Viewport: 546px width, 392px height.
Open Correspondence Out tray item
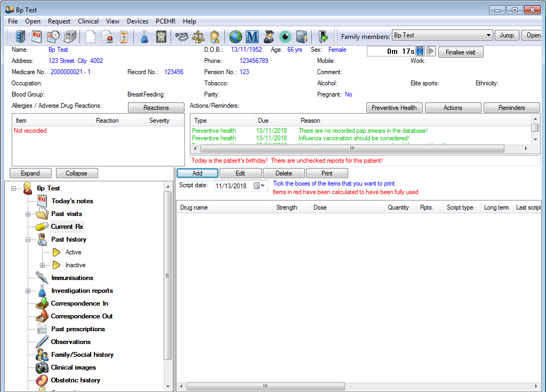82,316
